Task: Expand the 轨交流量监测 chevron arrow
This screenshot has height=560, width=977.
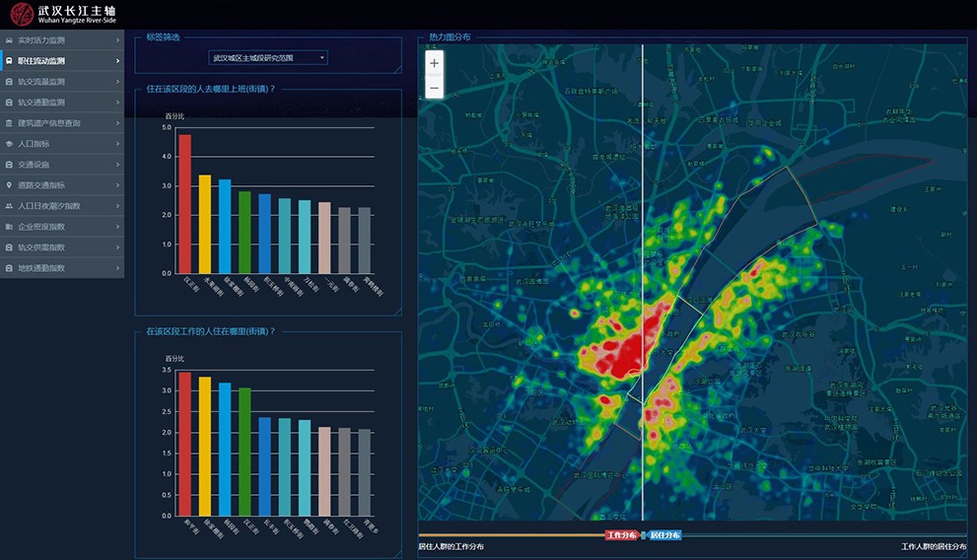Action: (x=117, y=82)
